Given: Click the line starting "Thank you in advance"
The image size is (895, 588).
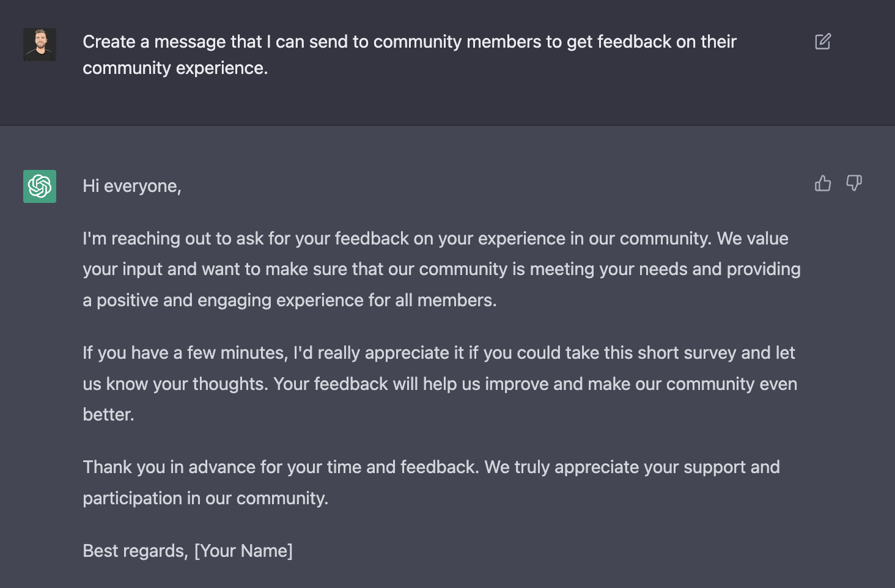Looking at the screenshot, I should click(431, 467).
